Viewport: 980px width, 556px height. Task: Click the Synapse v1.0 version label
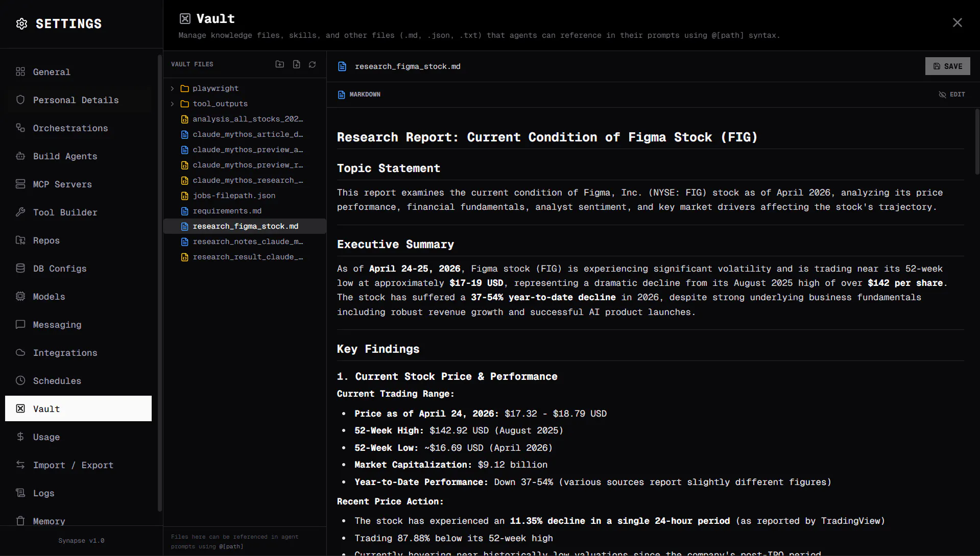pyautogui.click(x=81, y=541)
